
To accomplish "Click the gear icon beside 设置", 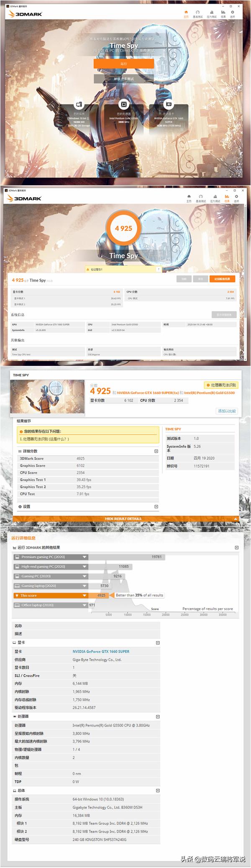I will [20, 506].
